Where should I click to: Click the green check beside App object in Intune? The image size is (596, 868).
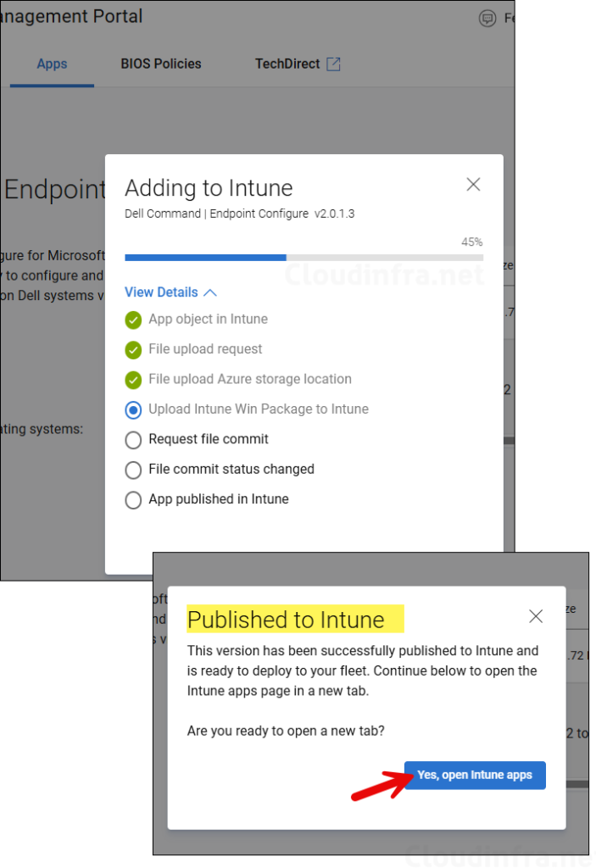[133, 320]
